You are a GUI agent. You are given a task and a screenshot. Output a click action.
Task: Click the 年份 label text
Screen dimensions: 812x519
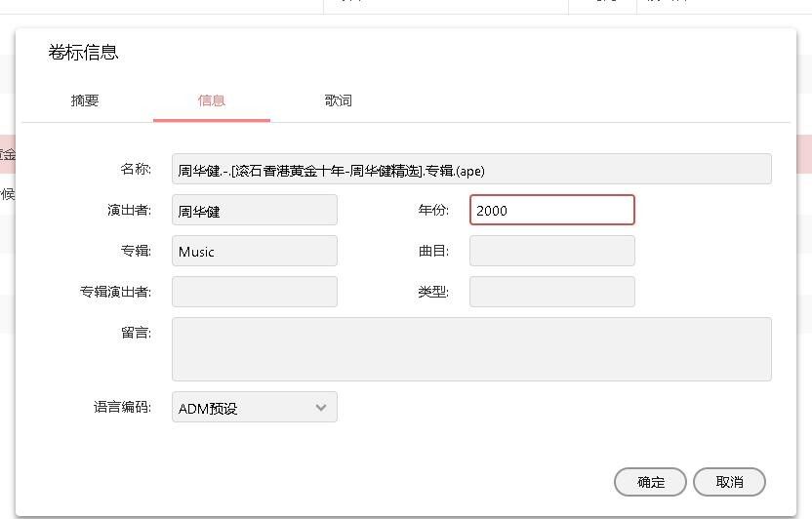coord(433,210)
